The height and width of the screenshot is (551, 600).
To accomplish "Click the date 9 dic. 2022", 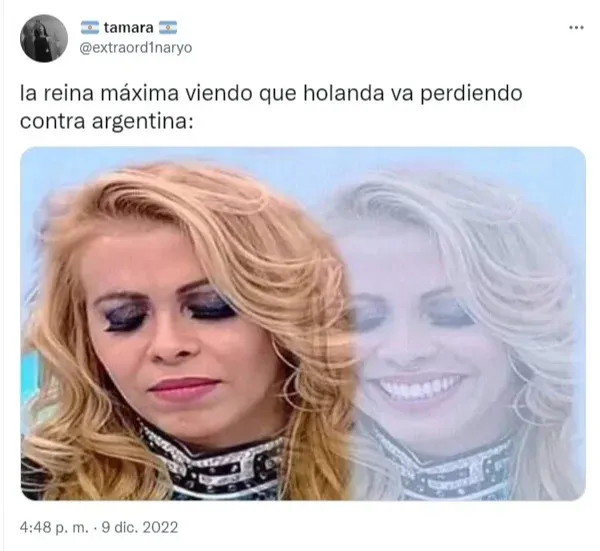I will (140, 527).
